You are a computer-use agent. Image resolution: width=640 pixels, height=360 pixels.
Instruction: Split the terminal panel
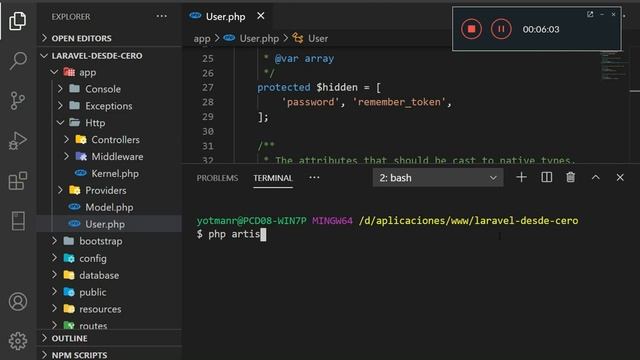546,178
